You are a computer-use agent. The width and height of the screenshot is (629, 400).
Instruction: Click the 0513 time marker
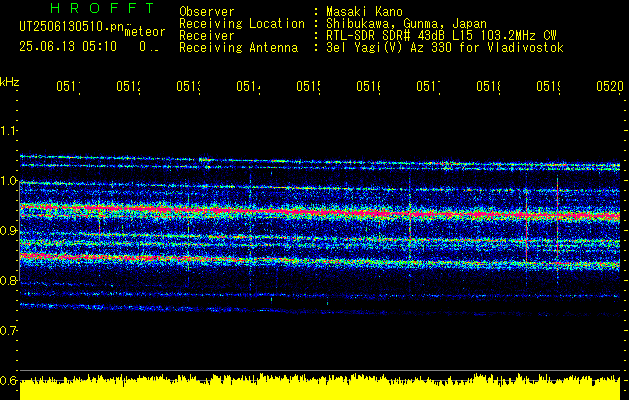pyautogui.click(x=189, y=86)
